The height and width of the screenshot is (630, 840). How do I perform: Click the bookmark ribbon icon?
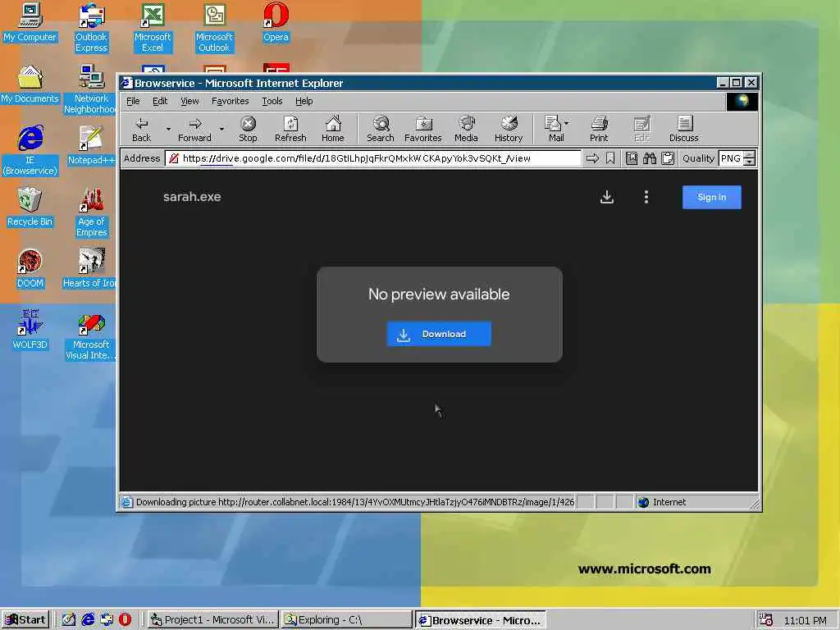(610, 158)
